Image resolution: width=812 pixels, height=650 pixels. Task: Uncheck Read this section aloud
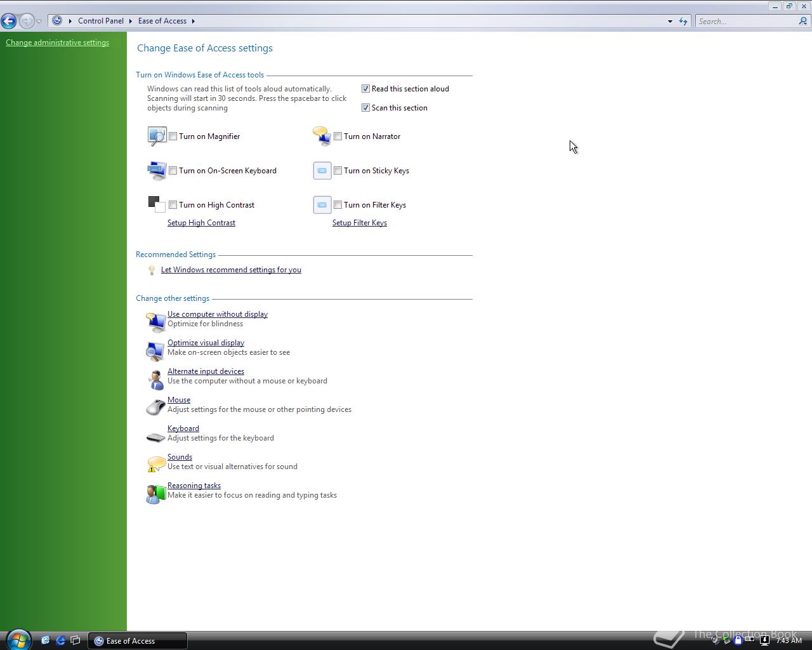pos(365,89)
